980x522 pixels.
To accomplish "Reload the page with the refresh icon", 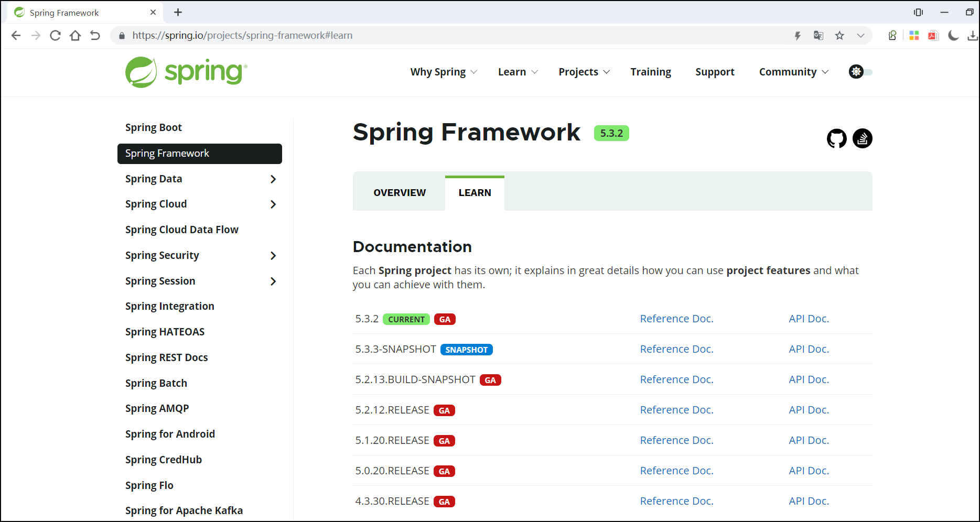I will (x=55, y=35).
